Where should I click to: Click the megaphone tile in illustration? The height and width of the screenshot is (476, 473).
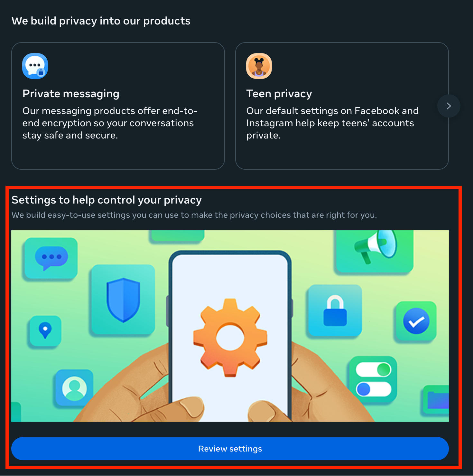[375, 251]
